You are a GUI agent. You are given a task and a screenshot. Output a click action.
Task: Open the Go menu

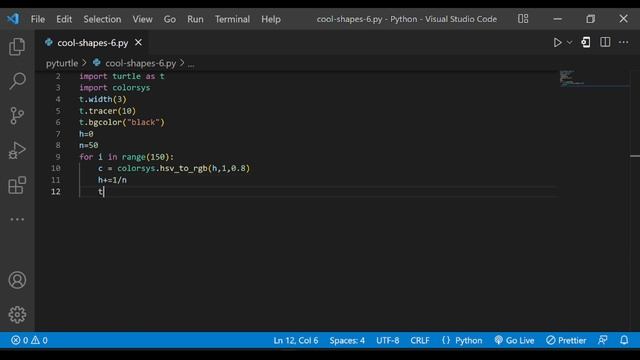click(169, 19)
